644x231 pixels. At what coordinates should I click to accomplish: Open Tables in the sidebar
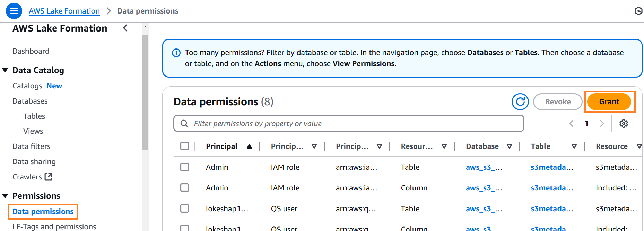click(34, 116)
